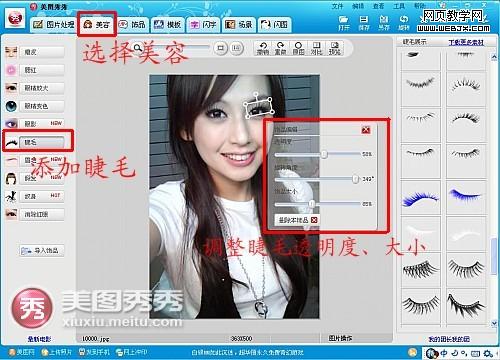Select the 磨皮 skin smoothing tool
This screenshot has width=500, height=360.
42,52
